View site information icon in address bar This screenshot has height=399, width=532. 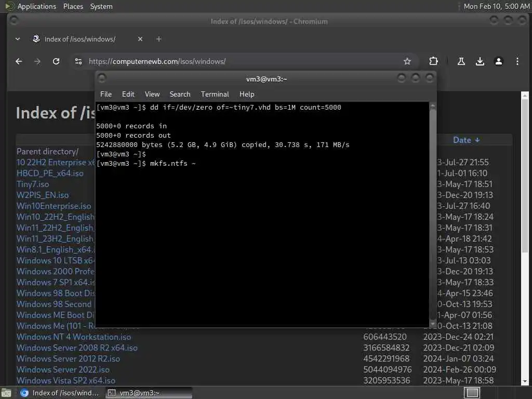[78, 61]
